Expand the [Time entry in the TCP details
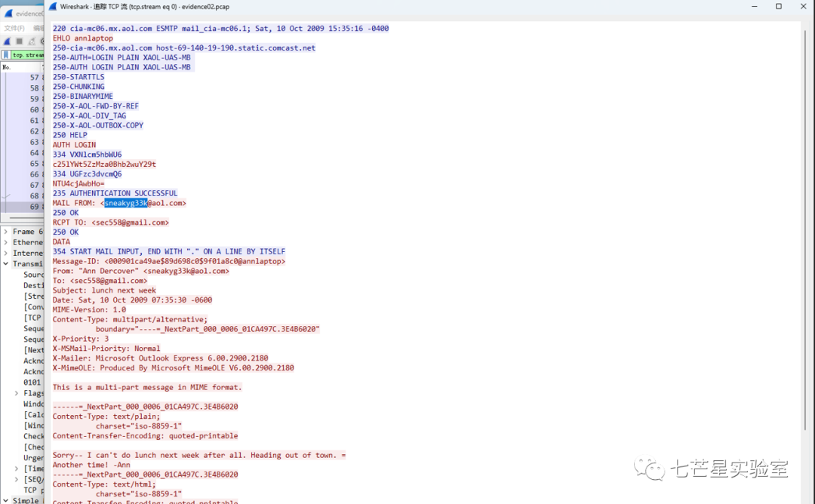The width and height of the screenshot is (815, 504). [17, 469]
